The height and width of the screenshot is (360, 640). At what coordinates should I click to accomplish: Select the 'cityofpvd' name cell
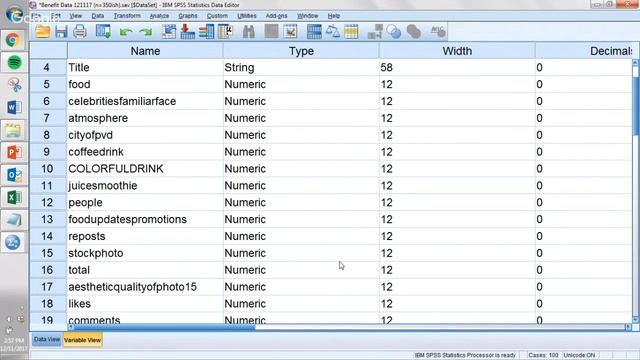click(x=145, y=135)
